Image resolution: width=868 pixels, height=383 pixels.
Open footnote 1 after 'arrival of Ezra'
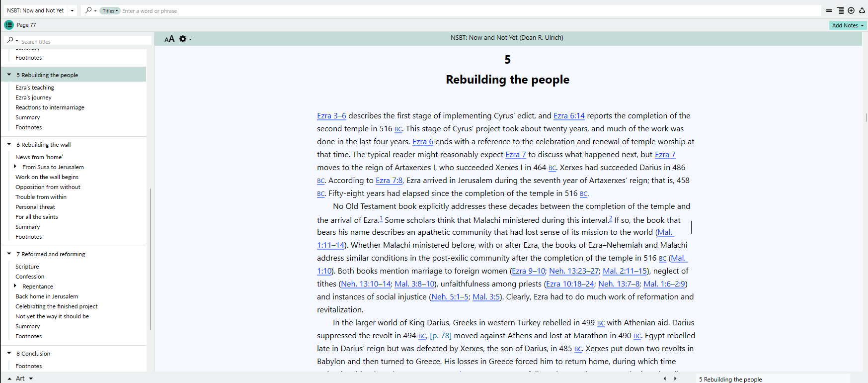(381, 218)
